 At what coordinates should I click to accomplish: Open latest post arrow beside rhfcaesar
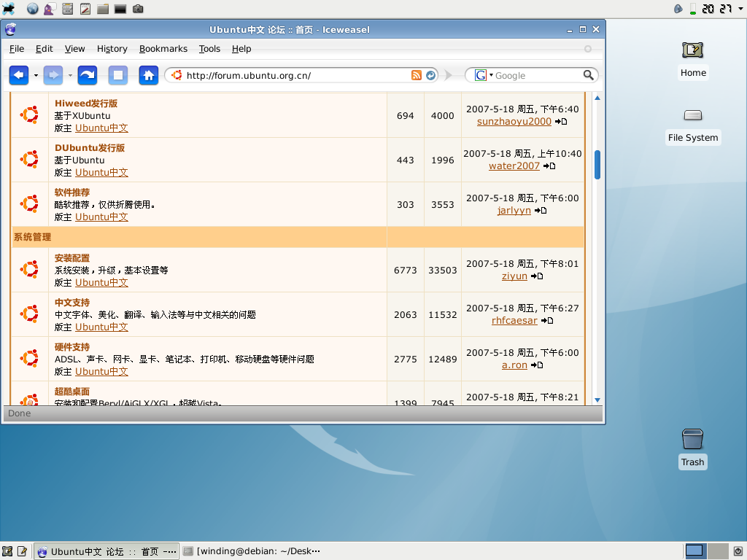tap(547, 321)
